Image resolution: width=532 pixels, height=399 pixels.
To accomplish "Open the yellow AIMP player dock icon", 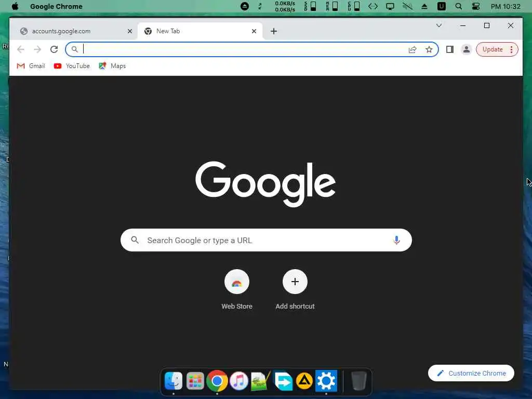I will tap(304, 381).
